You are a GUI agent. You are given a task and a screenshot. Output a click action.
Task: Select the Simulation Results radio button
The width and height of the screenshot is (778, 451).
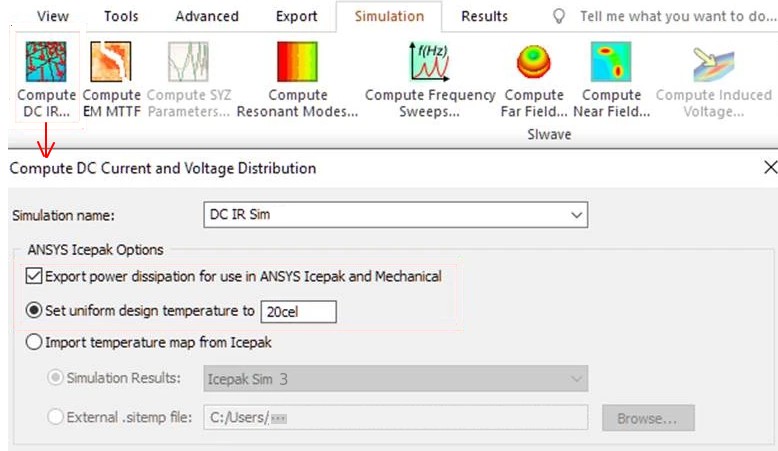(56, 378)
